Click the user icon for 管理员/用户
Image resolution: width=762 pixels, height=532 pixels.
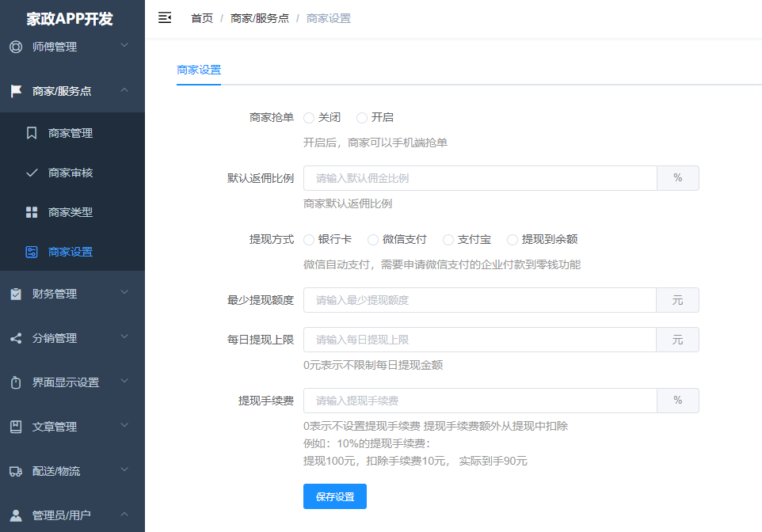pyautogui.click(x=16, y=515)
